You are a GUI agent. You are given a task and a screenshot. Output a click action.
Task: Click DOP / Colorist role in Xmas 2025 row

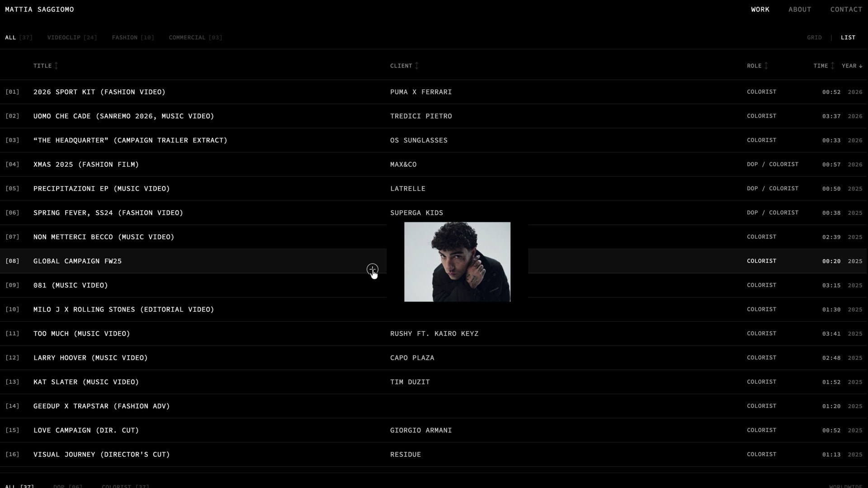(773, 164)
